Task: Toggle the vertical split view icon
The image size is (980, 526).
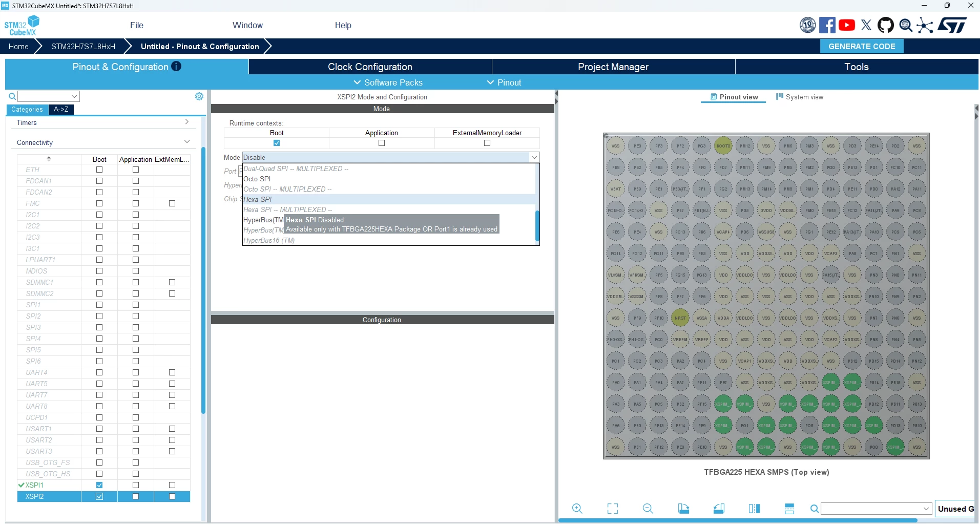Action: (x=754, y=509)
